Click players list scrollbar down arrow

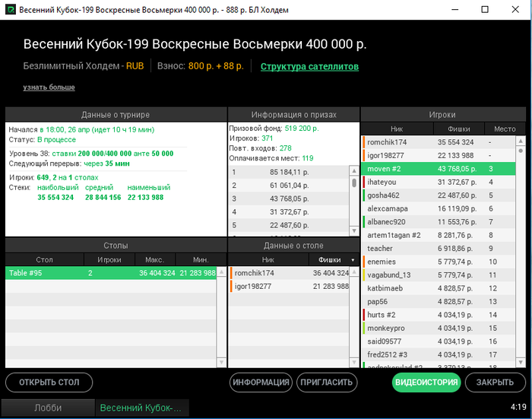coord(521,362)
